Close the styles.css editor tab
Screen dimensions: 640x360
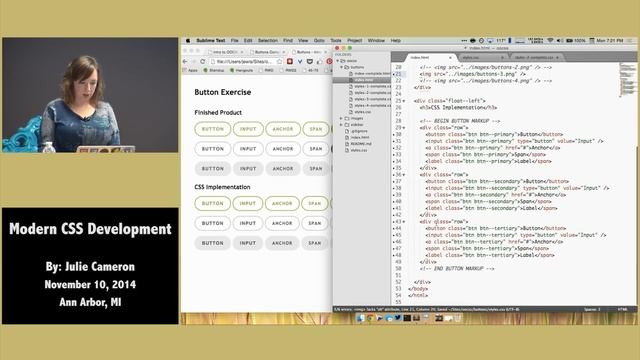tap(502, 58)
